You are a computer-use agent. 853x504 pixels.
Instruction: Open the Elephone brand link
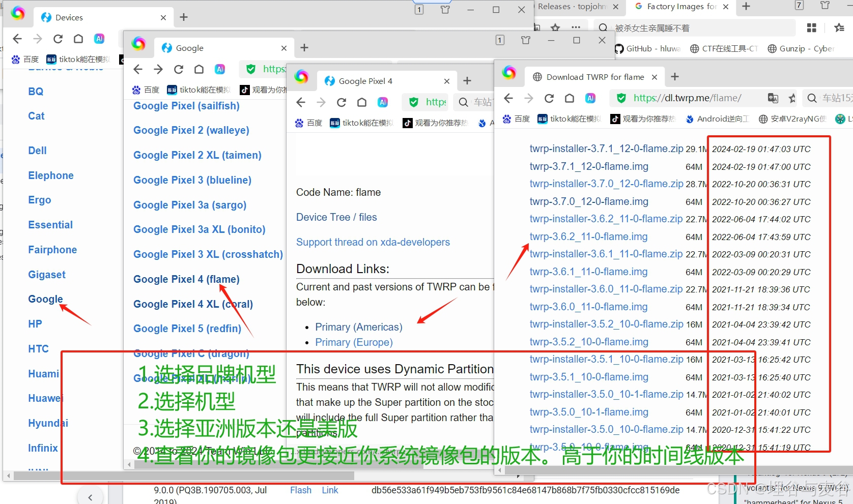tap(51, 175)
